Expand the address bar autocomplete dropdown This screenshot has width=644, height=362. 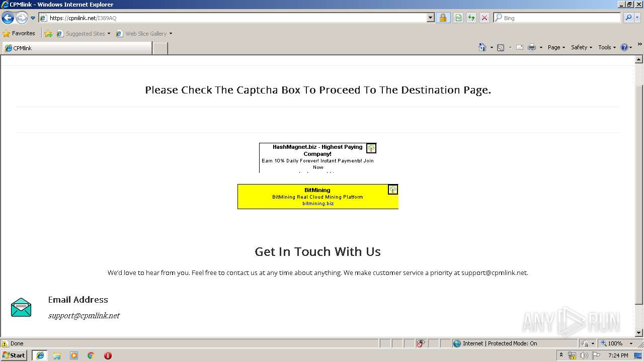[x=430, y=18]
